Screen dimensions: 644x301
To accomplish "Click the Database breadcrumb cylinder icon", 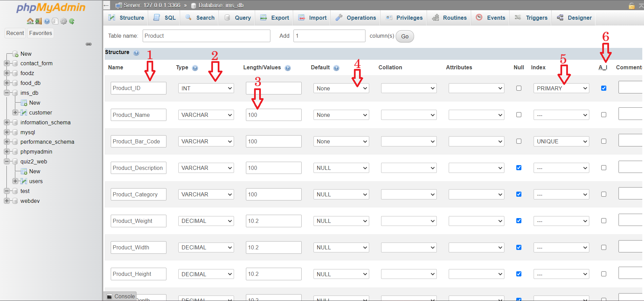I will point(194,5).
